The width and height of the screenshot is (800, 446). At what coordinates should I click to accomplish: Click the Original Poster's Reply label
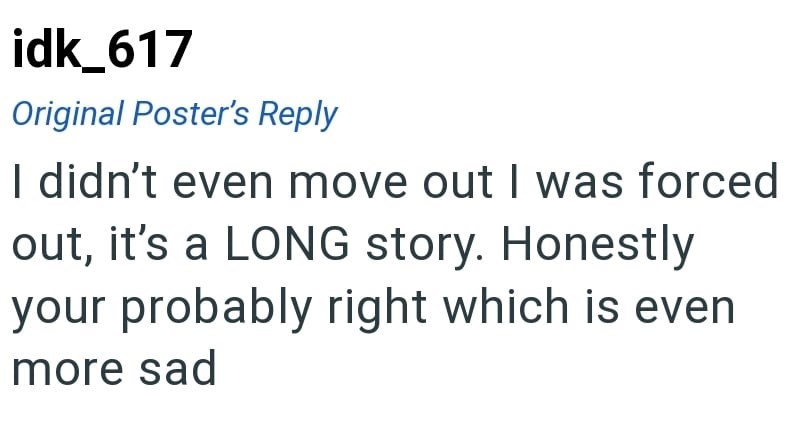[174, 114]
